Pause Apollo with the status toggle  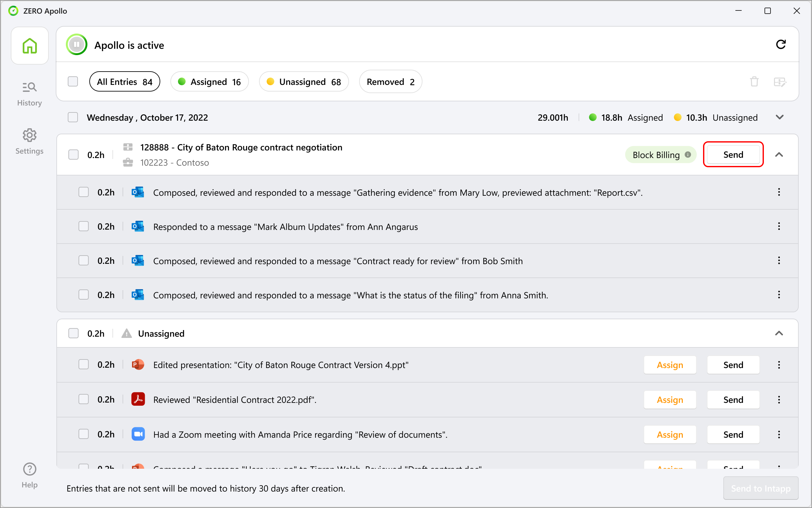click(76, 44)
